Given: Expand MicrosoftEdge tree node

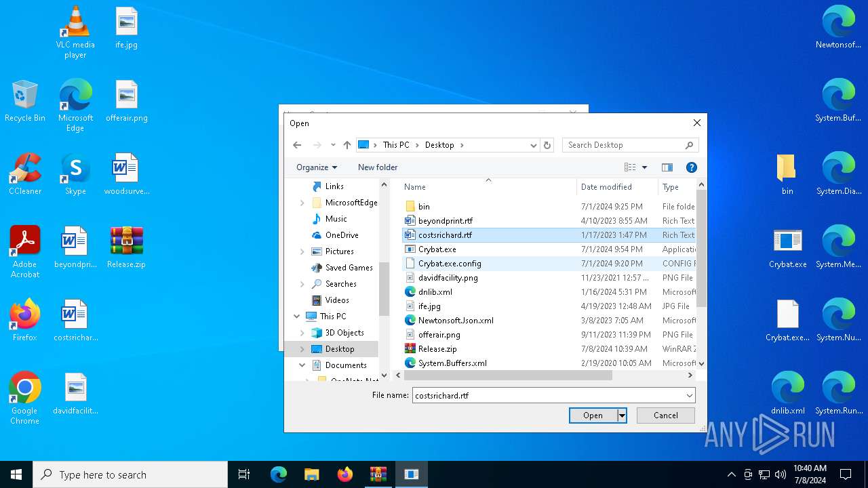Looking at the screenshot, I should pos(302,203).
